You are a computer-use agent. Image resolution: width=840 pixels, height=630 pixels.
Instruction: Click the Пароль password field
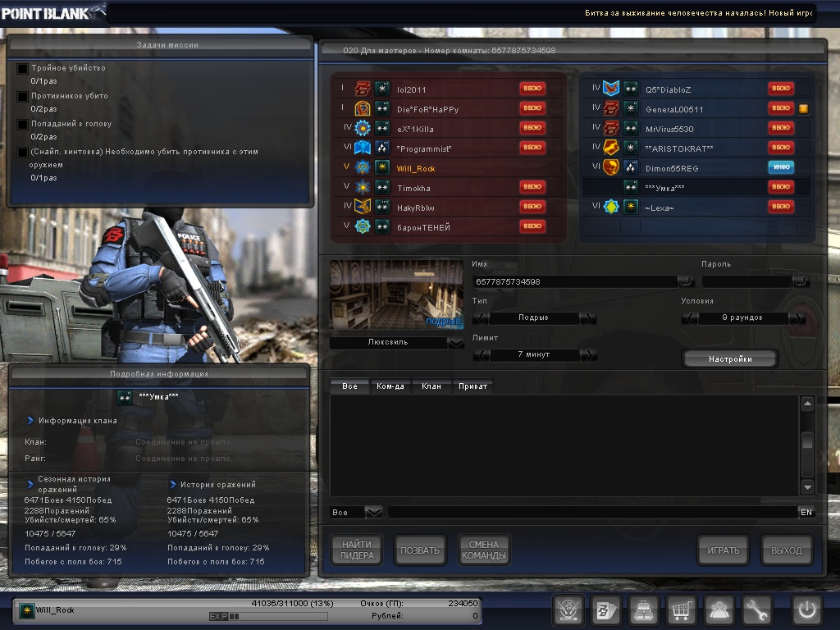coord(746,282)
